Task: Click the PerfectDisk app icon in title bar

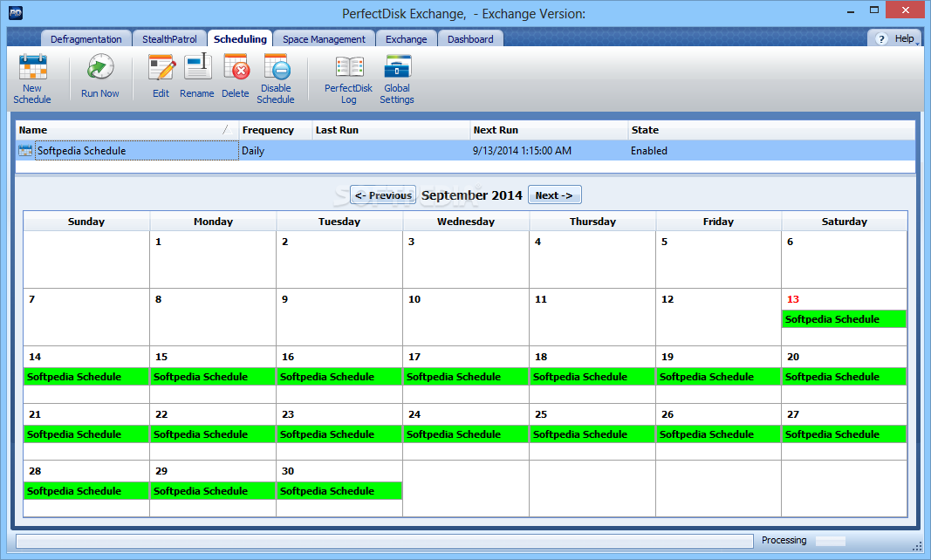Action: tap(16, 12)
